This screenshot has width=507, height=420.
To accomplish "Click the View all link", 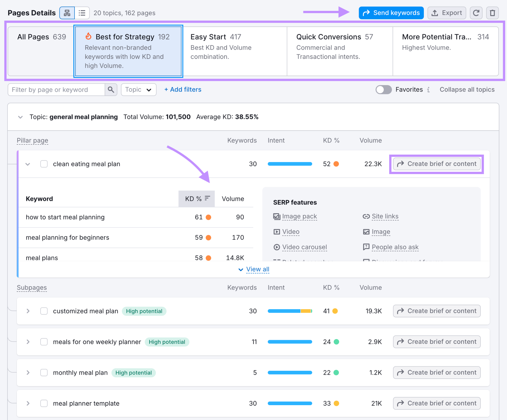I will (257, 269).
